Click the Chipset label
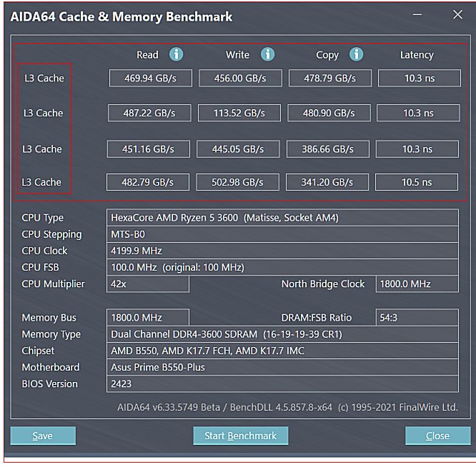 [38, 351]
